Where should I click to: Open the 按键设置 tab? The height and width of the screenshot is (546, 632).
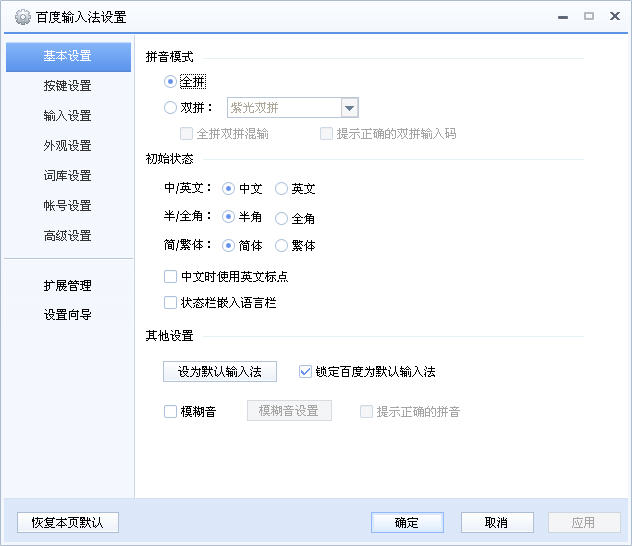tap(67, 86)
